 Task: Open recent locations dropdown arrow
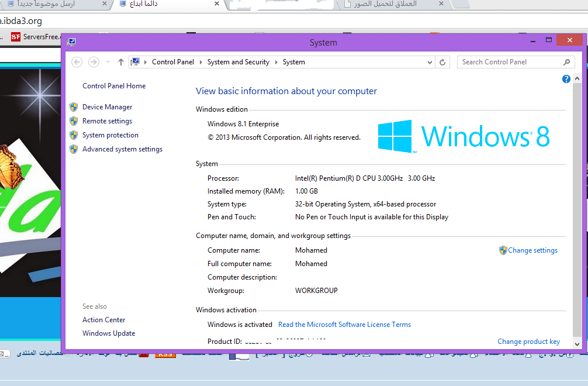click(108, 62)
